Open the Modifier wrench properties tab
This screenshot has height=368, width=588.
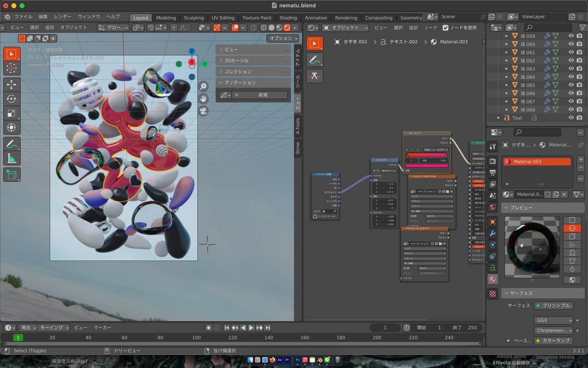(492, 233)
